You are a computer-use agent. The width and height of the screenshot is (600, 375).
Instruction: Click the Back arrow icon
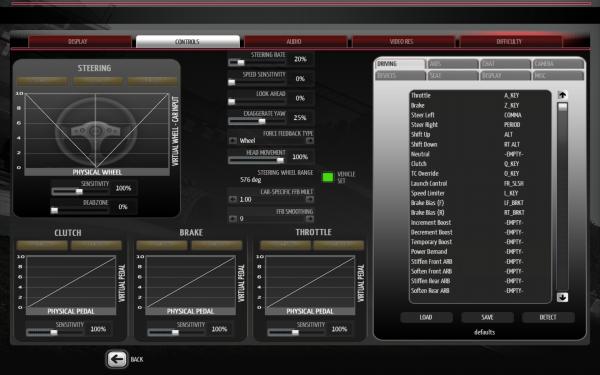[x=117, y=359]
